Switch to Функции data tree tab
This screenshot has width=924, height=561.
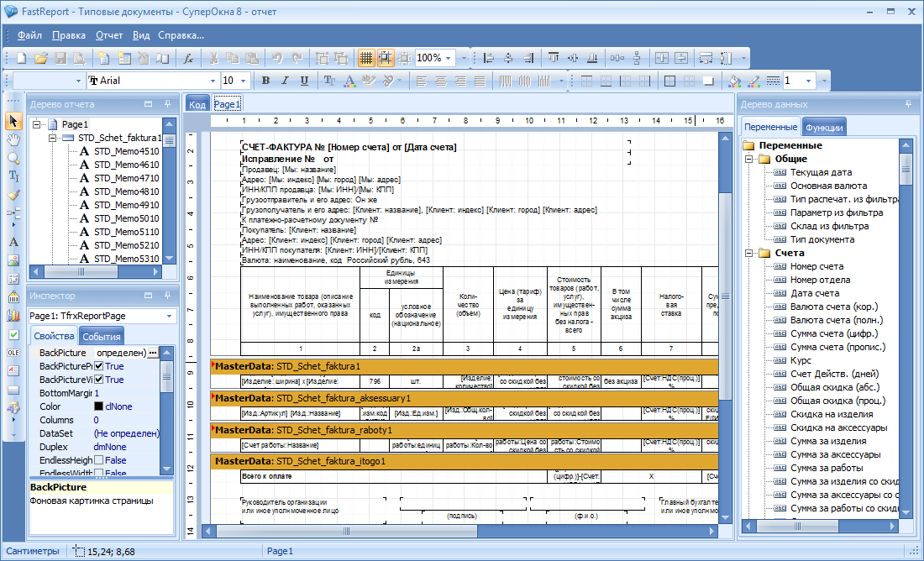point(824,127)
